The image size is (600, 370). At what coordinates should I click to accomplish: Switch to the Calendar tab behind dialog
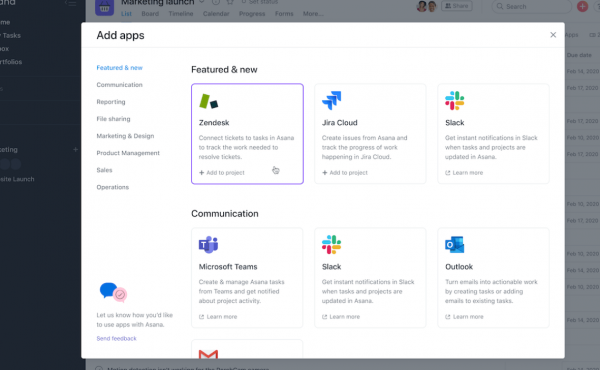216,14
